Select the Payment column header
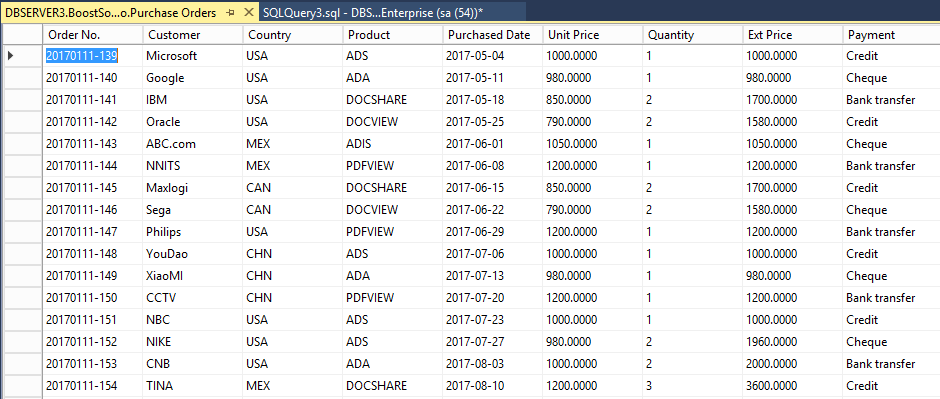 click(x=891, y=35)
